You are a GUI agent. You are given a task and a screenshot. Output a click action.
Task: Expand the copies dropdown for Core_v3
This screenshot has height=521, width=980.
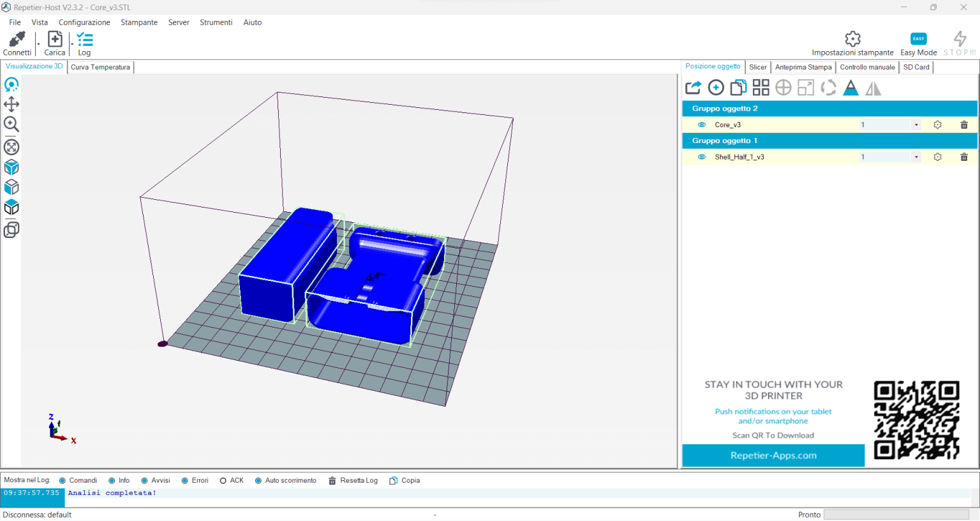pos(916,125)
